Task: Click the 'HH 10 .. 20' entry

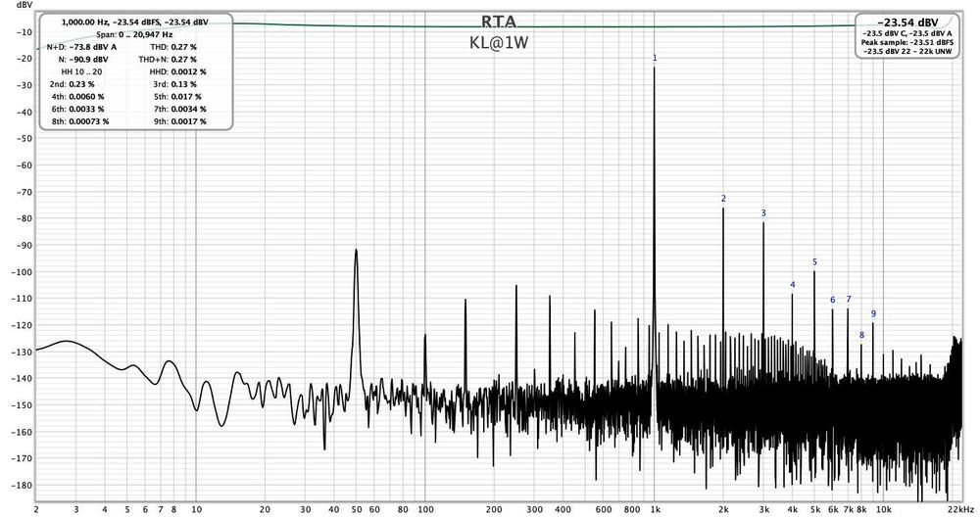Action: [81, 71]
